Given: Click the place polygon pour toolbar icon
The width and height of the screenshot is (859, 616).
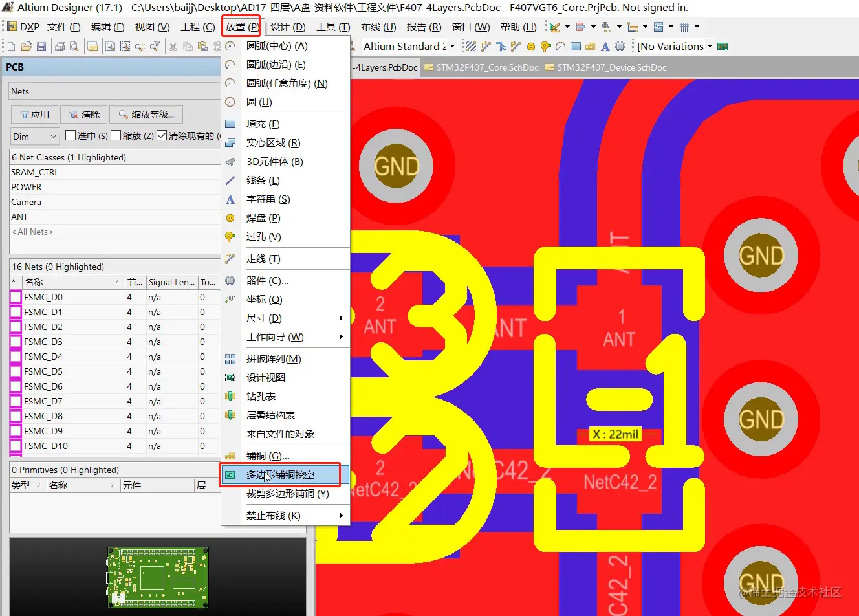Looking at the screenshot, I should click(590, 47).
